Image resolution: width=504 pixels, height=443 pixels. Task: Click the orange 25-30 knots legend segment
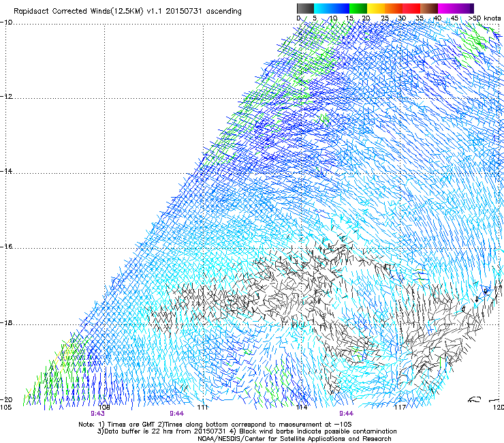click(x=394, y=8)
